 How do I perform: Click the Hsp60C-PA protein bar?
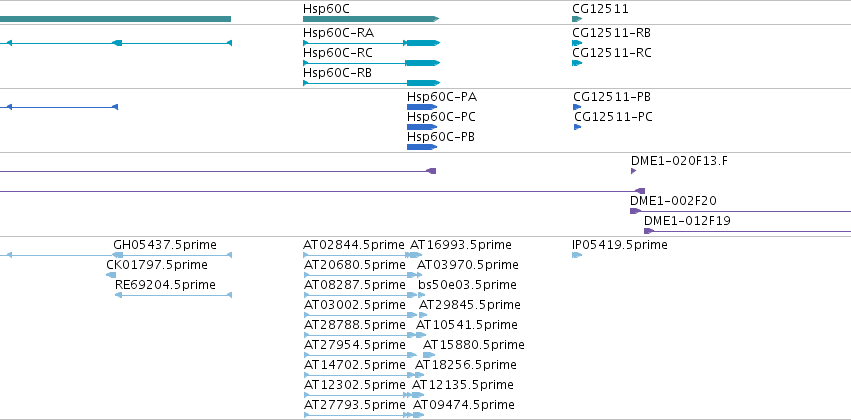[422, 107]
